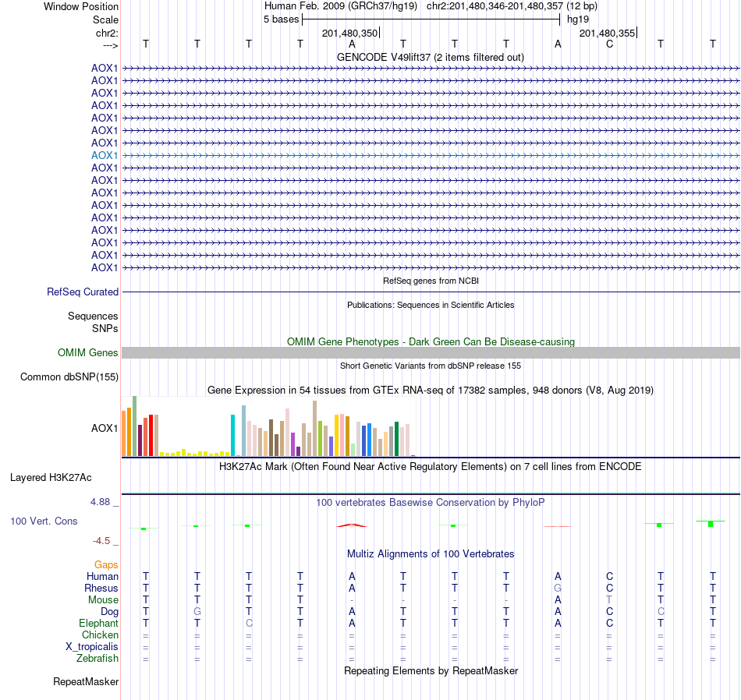Click the 4.88 conservation scale maximum
The height and width of the screenshot is (700, 741).
point(100,502)
